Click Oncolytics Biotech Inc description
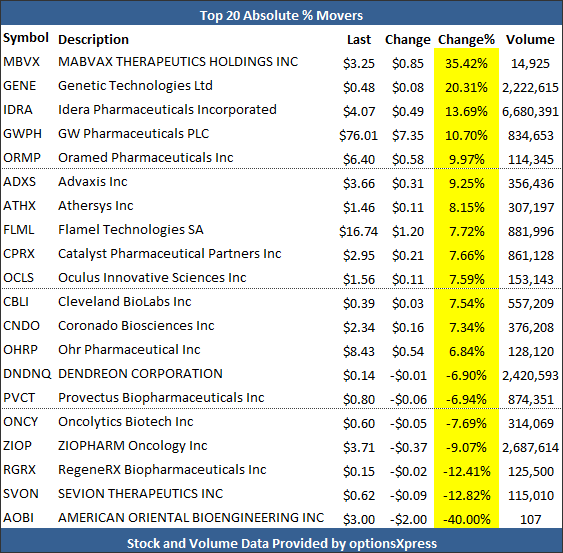This screenshot has height=553, width=563. coord(126,422)
